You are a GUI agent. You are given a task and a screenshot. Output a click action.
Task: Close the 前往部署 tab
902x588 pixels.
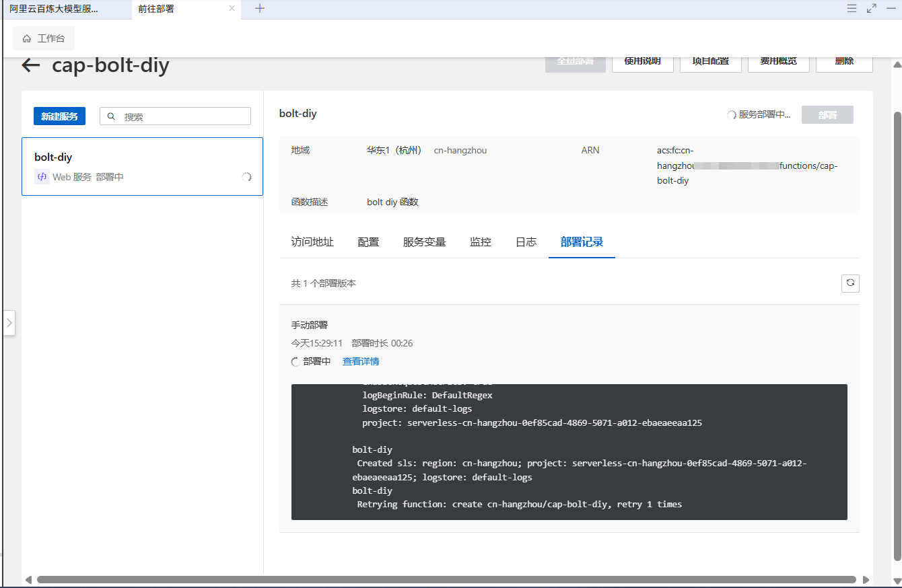(232, 9)
